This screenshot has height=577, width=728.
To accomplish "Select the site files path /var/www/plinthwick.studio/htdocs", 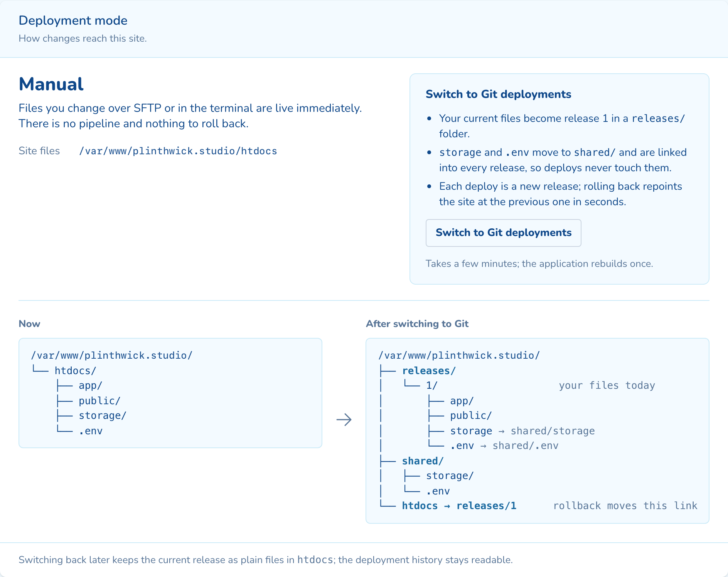I will pyautogui.click(x=178, y=151).
